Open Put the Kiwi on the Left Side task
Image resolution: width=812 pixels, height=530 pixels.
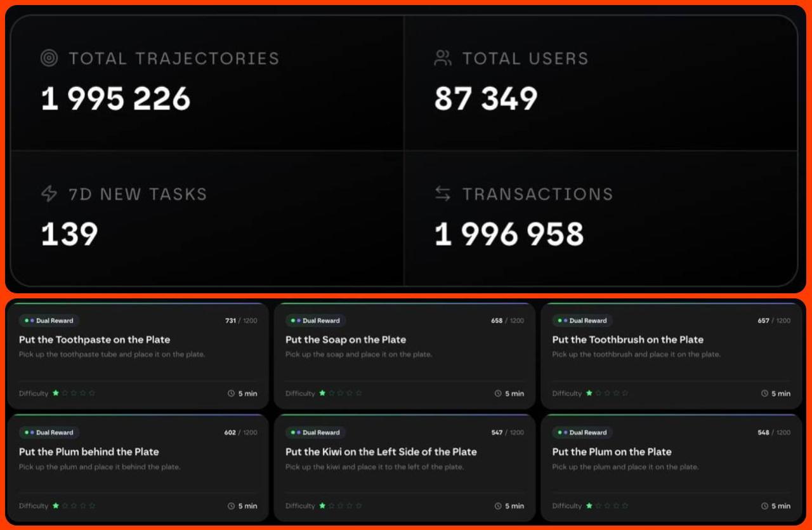click(x=381, y=452)
